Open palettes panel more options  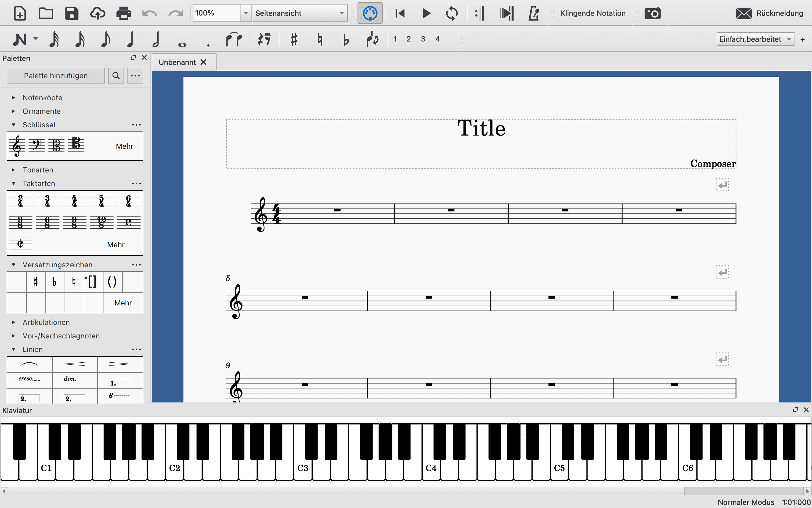[135, 76]
